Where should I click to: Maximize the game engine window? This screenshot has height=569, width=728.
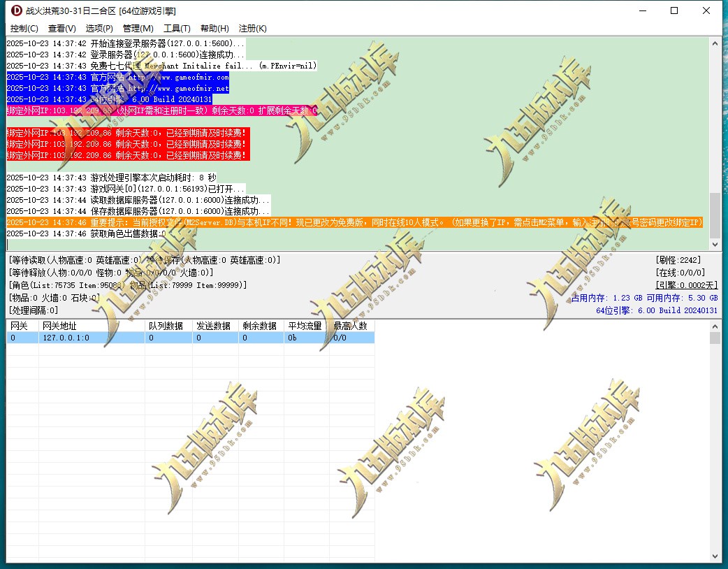[674, 10]
